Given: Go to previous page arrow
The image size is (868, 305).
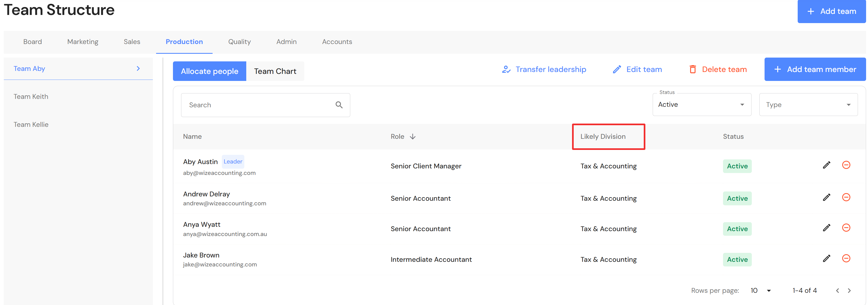Looking at the screenshot, I should 837,291.
